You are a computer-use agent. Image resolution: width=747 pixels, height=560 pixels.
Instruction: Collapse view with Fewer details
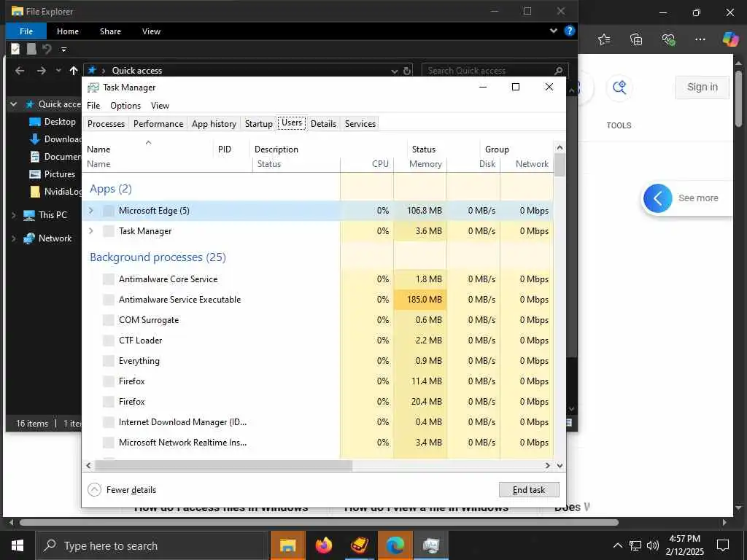[122, 489]
